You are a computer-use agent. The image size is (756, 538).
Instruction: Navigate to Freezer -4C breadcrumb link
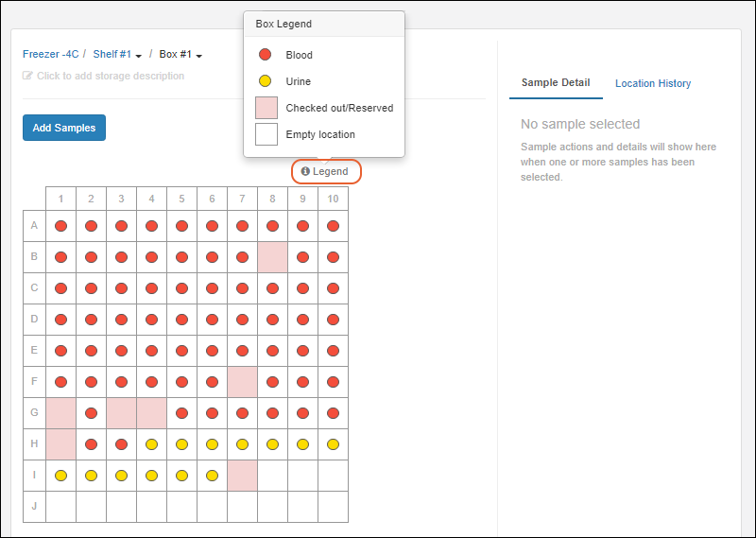(51, 55)
